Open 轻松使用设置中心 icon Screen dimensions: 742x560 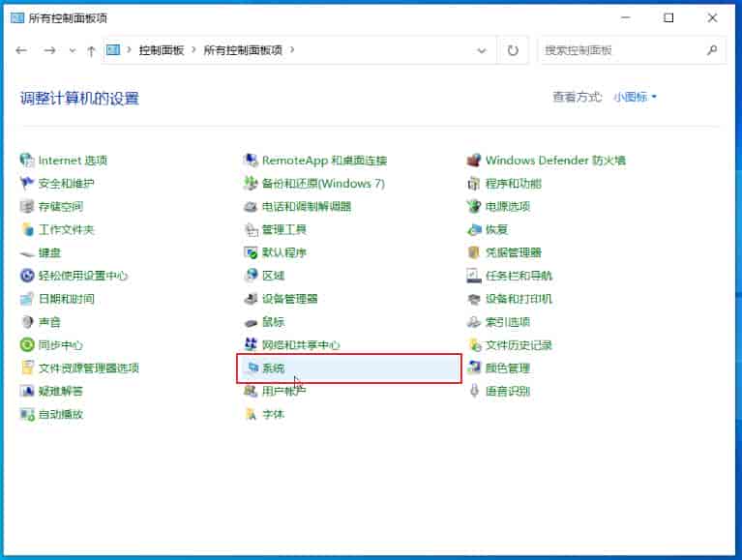coord(27,276)
